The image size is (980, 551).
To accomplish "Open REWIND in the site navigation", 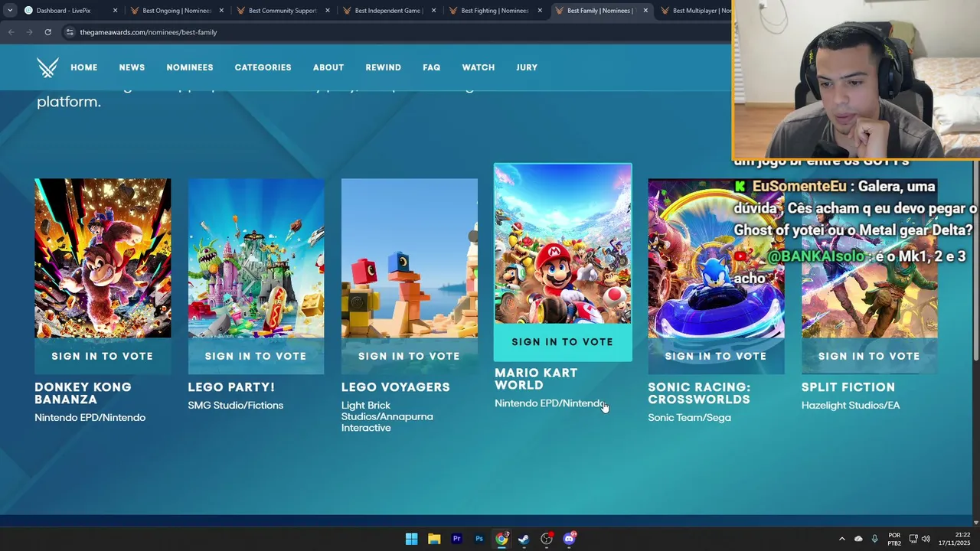I will (x=383, y=67).
